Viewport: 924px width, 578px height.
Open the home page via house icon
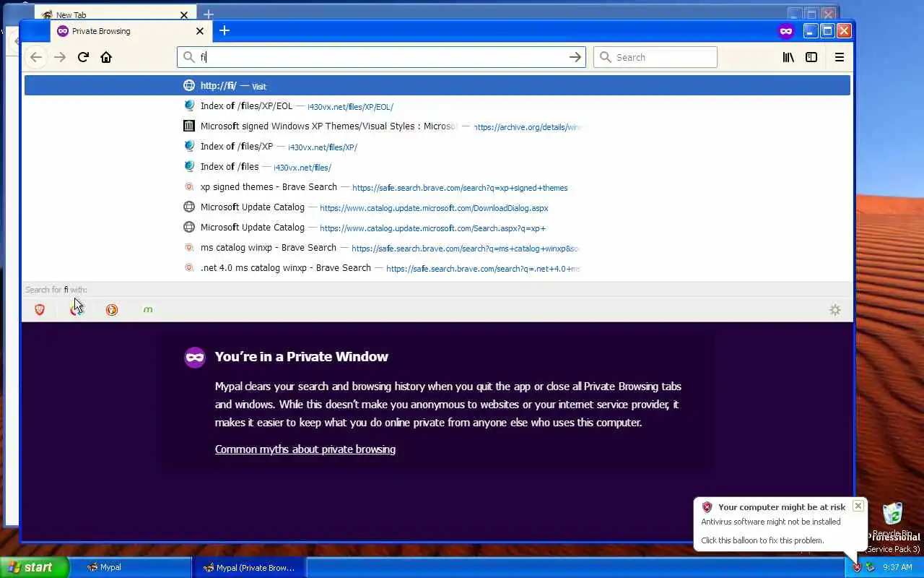(x=106, y=57)
